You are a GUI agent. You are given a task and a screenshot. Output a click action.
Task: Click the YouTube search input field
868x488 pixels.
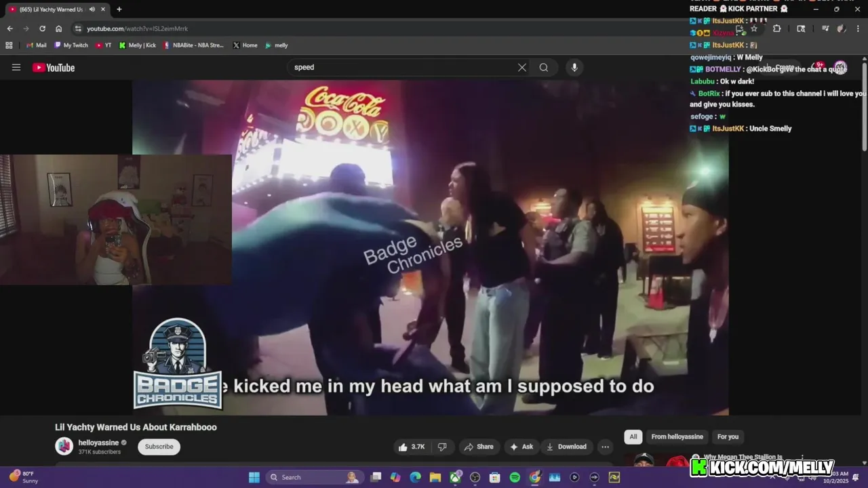tap(403, 67)
